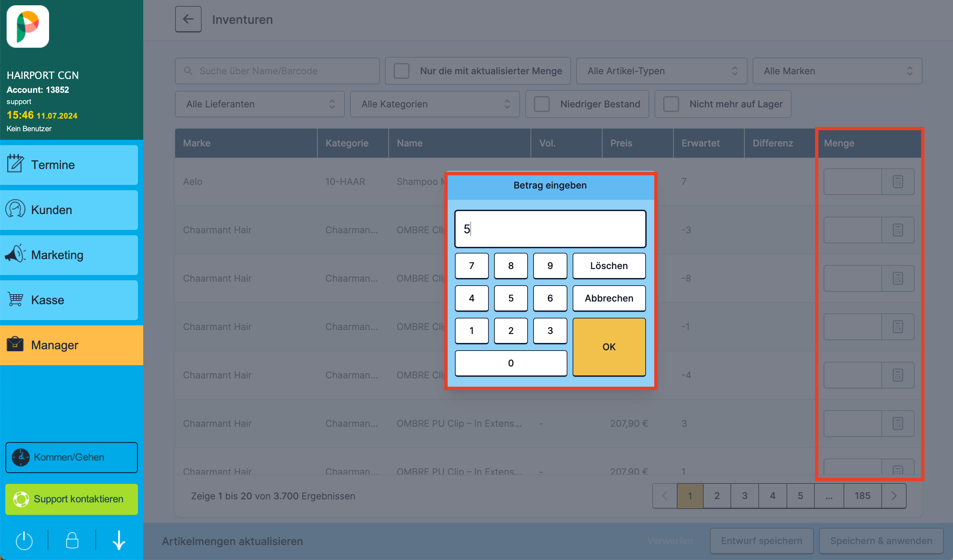
Task: Go to results page 2
Action: tap(717, 496)
